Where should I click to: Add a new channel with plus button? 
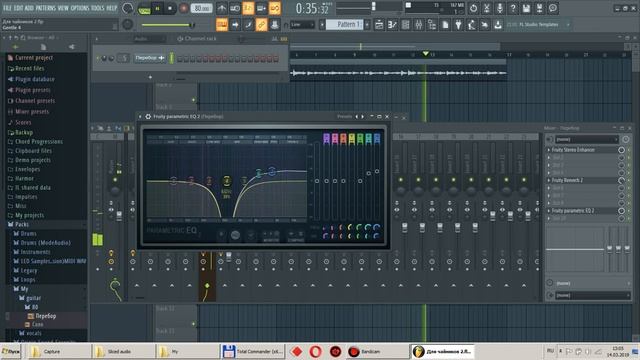pyautogui.click(x=150, y=77)
